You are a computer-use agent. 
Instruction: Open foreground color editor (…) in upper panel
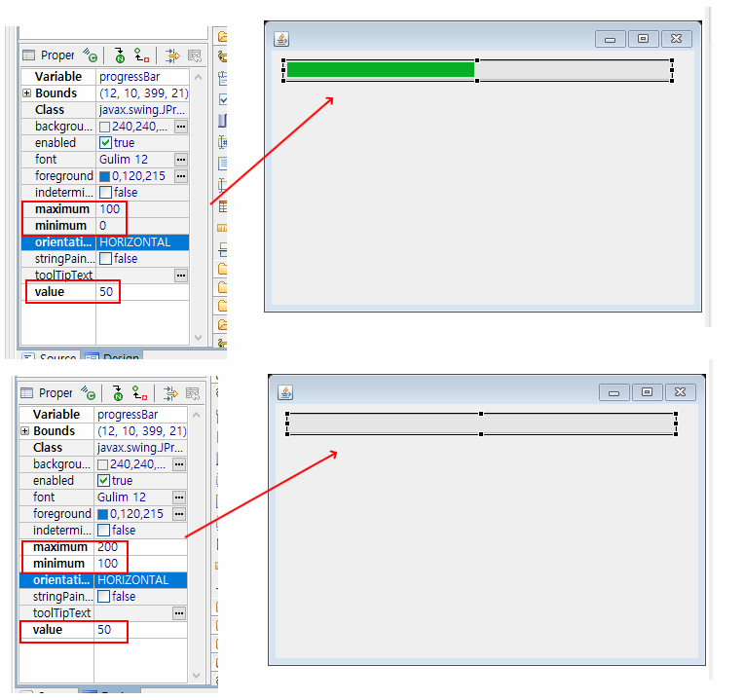pyautogui.click(x=181, y=176)
